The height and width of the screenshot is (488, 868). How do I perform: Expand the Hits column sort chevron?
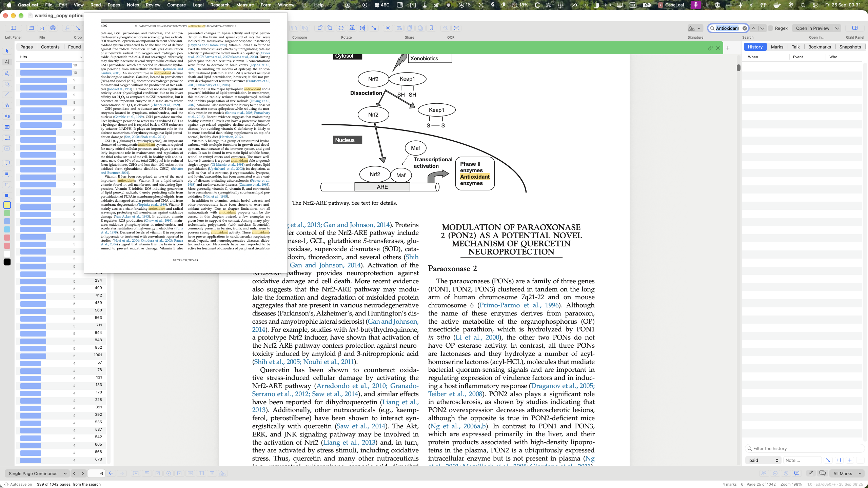81,57
